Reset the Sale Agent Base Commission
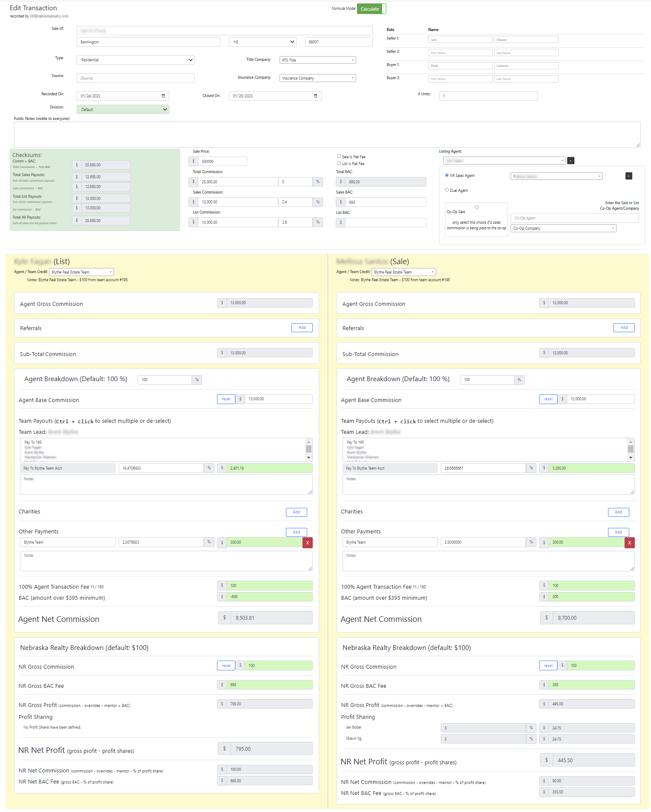651x812 pixels. (548, 399)
